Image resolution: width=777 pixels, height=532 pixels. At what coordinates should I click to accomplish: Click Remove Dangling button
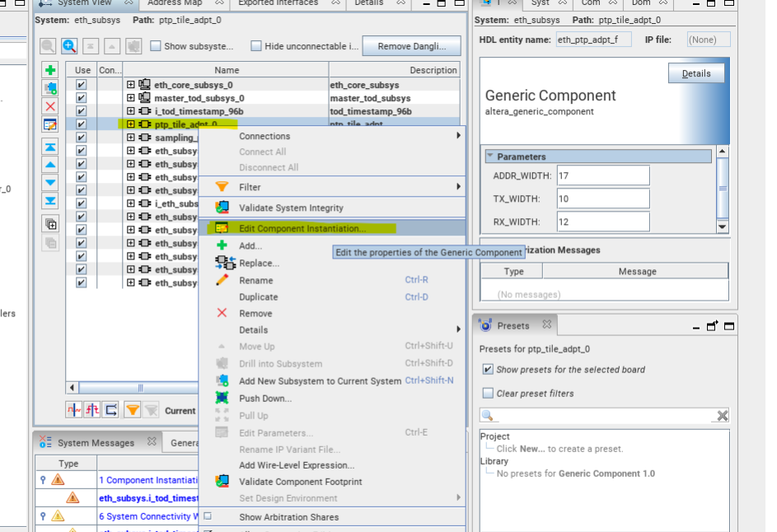click(411, 46)
